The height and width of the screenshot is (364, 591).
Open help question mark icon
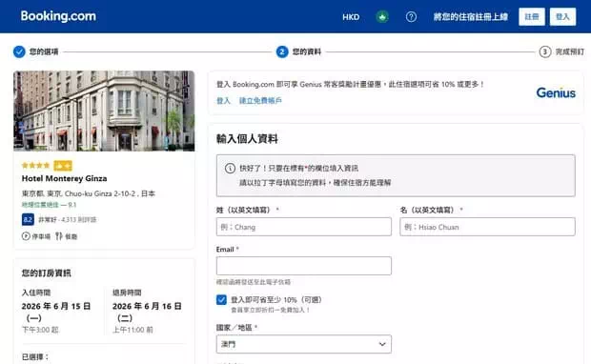click(411, 17)
